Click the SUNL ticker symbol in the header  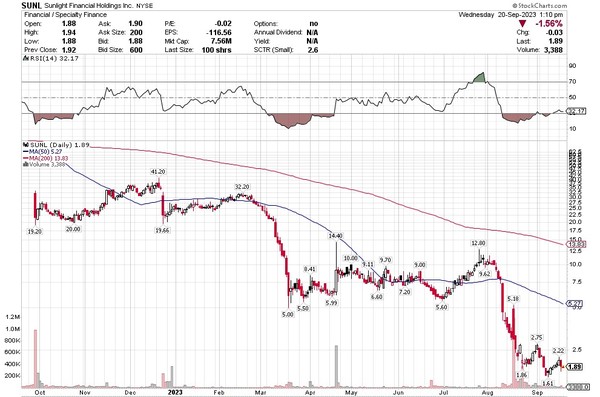point(31,5)
